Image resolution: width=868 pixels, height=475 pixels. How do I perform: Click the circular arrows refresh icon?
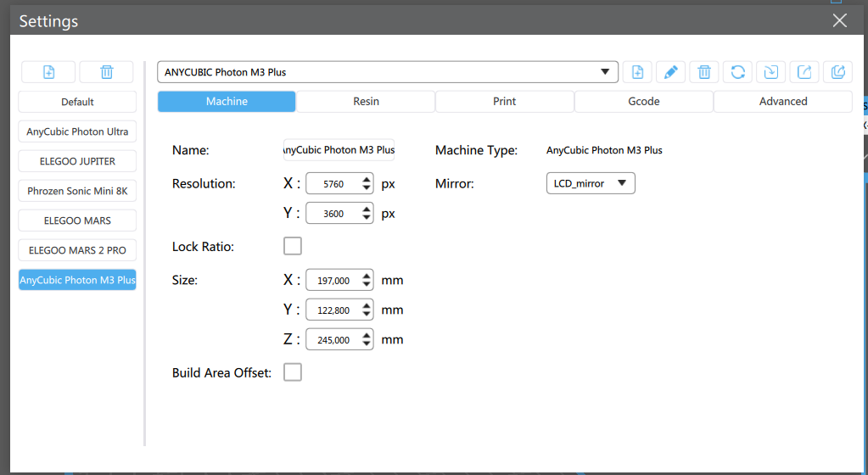[x=737, y=72]
